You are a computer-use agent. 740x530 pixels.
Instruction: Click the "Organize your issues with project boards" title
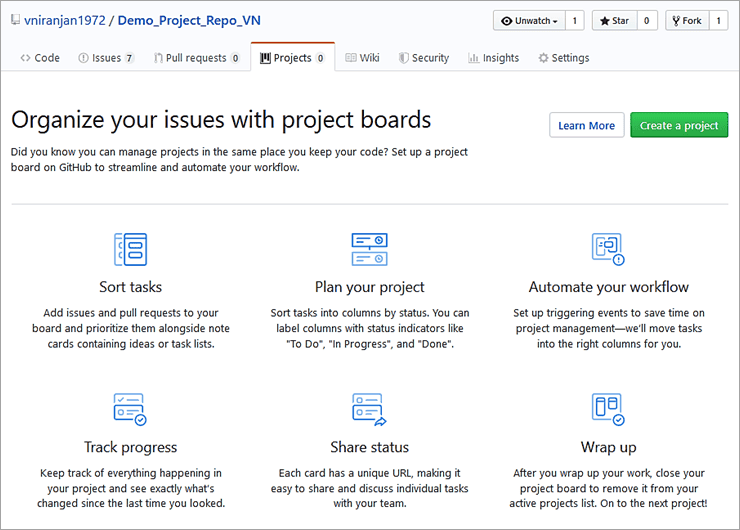[x=221, y=120]
